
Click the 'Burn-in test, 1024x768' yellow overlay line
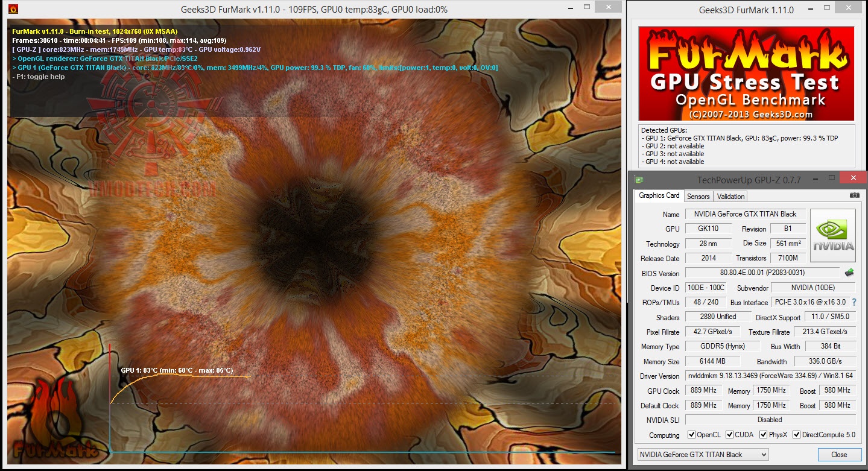[95, 31]
